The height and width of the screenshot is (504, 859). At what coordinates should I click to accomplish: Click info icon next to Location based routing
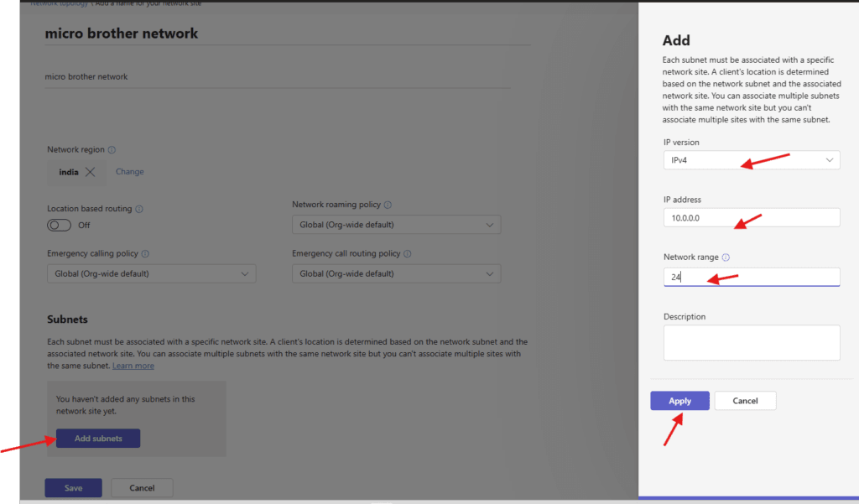(139, 209)
